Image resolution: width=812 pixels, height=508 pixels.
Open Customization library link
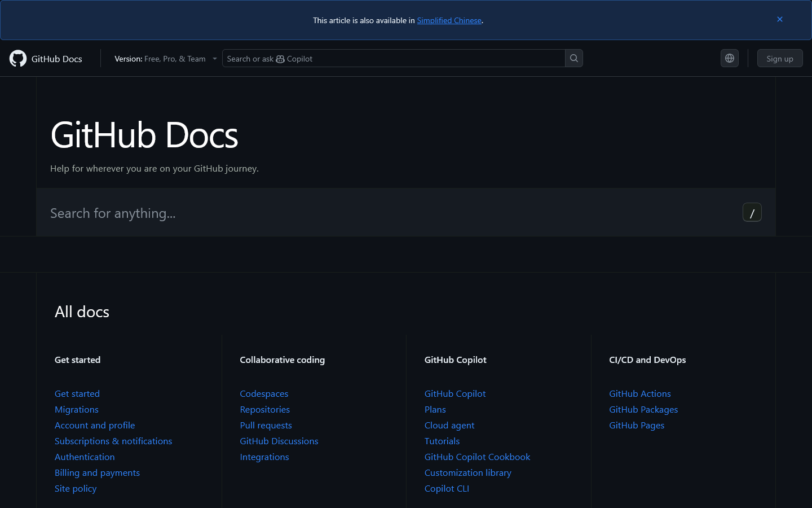468,472
